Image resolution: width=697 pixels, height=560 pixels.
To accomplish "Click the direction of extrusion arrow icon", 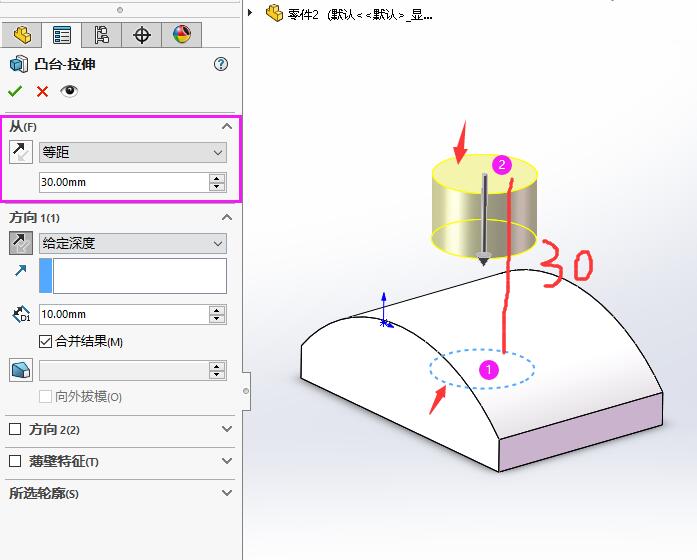I will coord(20,270).
